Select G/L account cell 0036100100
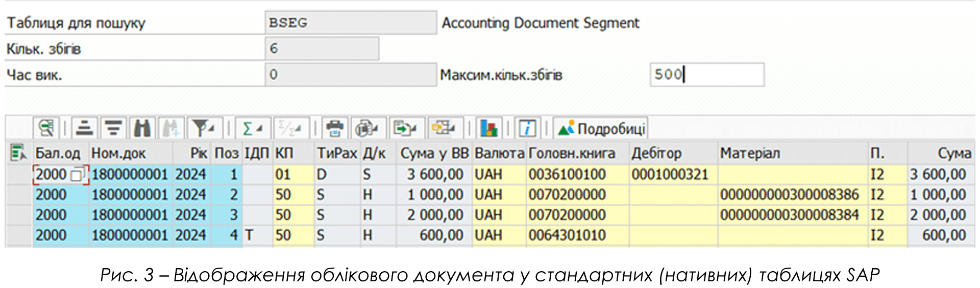 [577, 175]
